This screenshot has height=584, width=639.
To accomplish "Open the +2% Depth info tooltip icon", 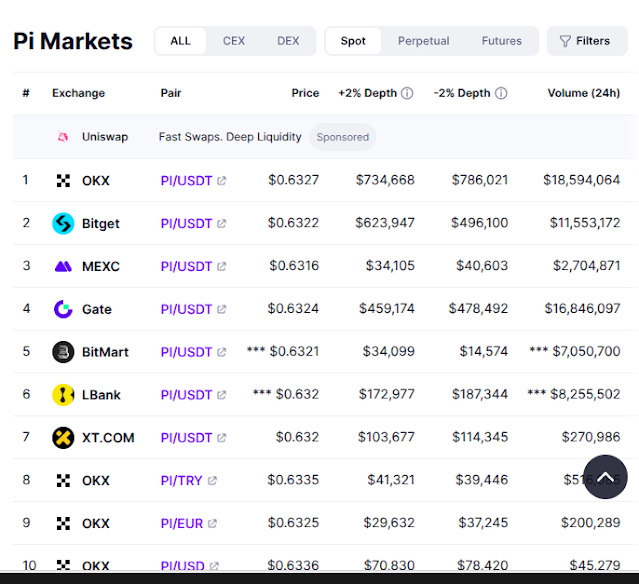I will [407, 93].
